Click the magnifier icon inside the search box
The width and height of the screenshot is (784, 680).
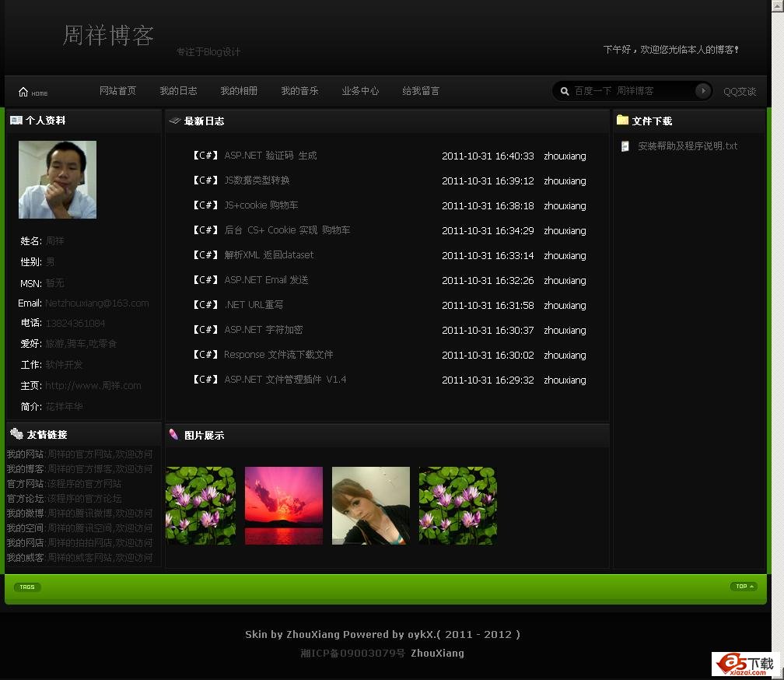[x=565, y=90]
